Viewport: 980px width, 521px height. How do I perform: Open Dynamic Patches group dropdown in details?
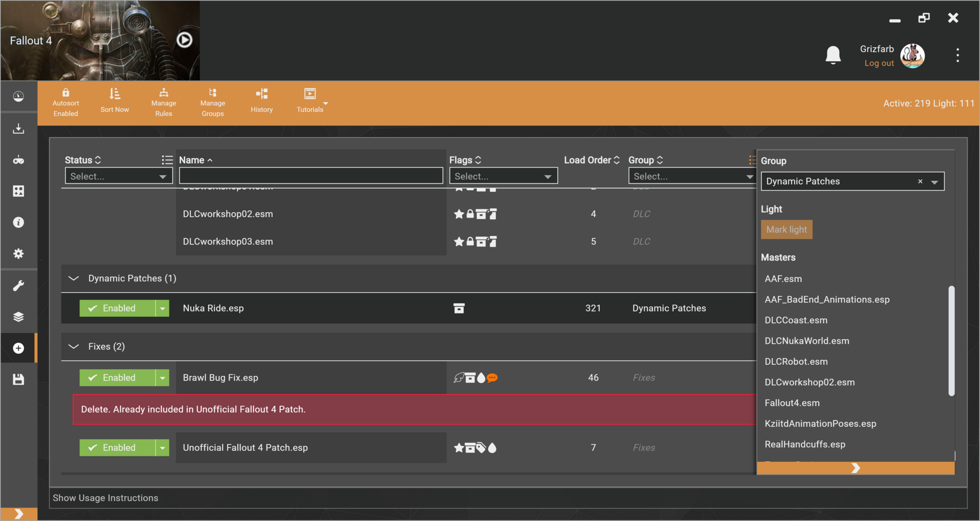coord(935,182)
